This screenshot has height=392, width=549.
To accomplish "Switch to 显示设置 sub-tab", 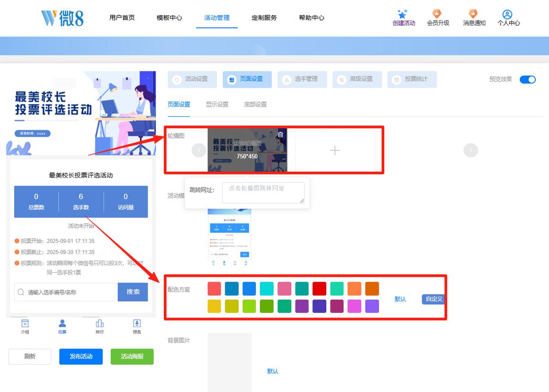I will coord(217,104).
